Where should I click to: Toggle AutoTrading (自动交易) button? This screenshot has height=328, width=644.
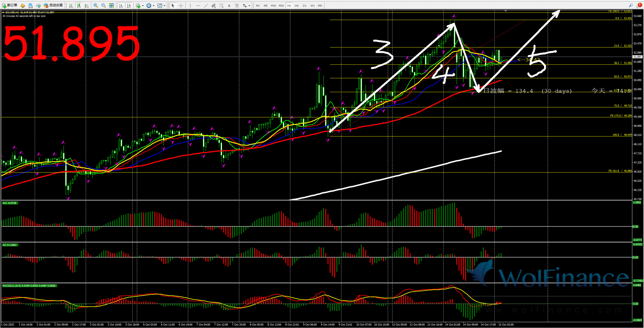pyautogui.click(x=53, y=6)
